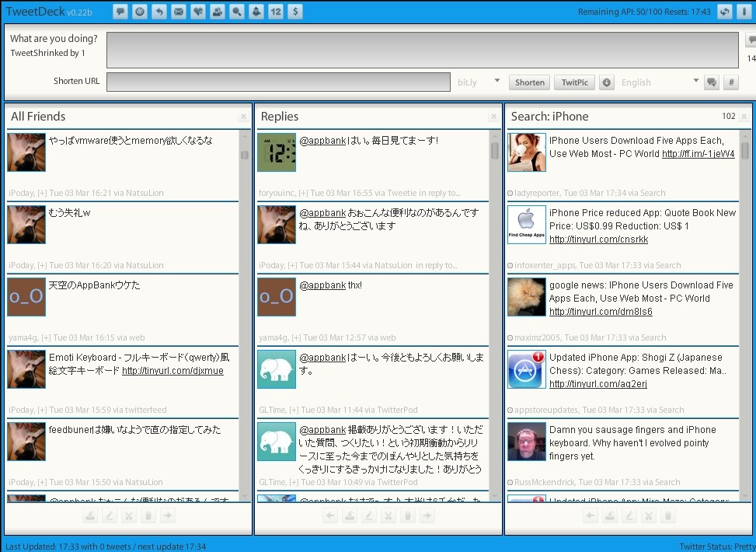The image size is (756, 552).
Task: Click the username foryouinc in the Replies column
Action: click(277, 193)
